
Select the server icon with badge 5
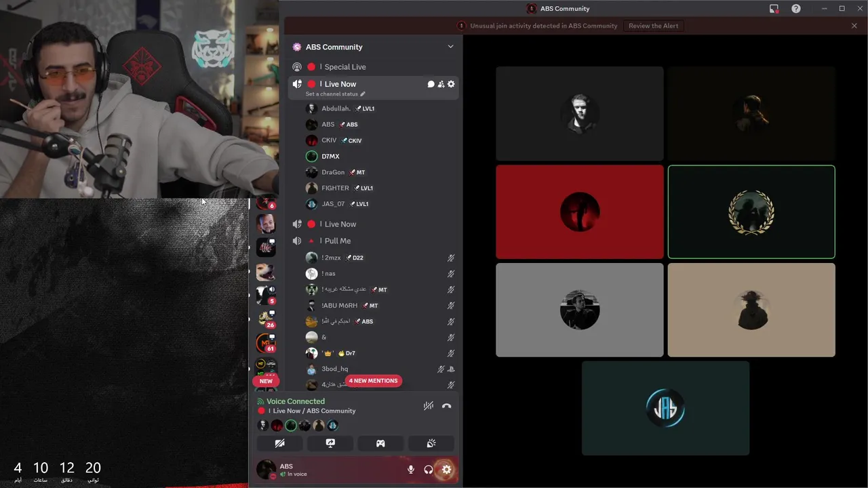point(265,295)
